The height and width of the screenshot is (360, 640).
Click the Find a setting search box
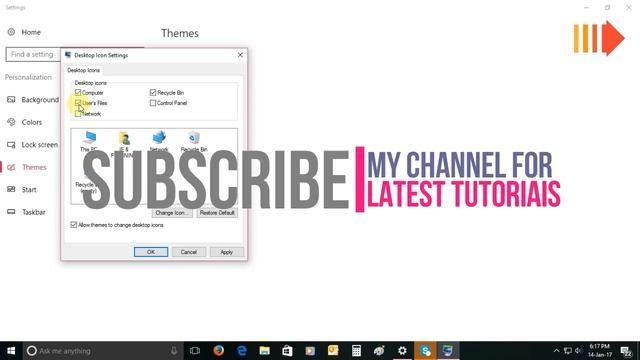pos(33,54)
